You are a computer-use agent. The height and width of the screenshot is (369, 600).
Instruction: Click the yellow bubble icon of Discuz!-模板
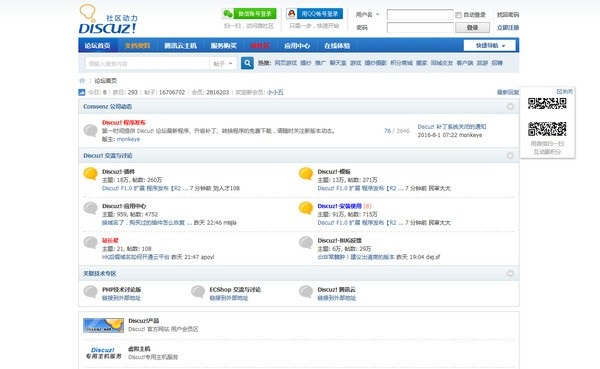coord(306,174)
